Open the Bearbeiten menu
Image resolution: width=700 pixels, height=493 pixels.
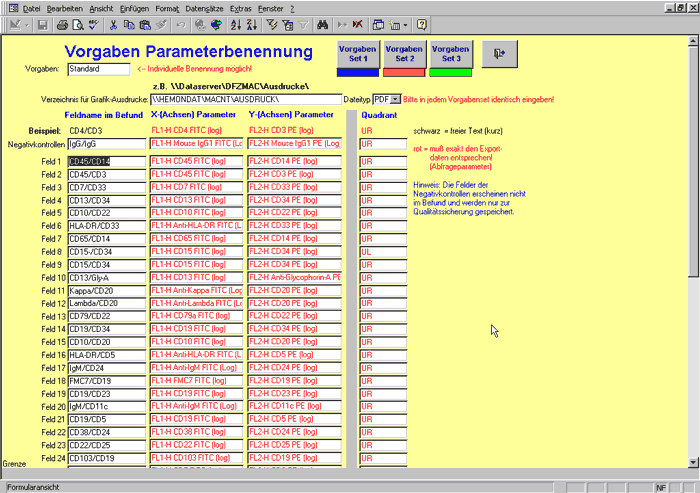pos(65,8)
